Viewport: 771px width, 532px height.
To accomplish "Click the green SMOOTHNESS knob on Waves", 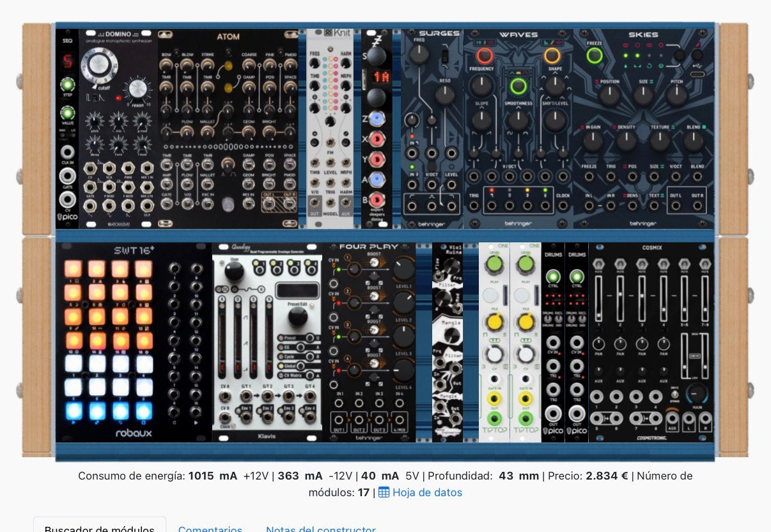I will point(518,86).
